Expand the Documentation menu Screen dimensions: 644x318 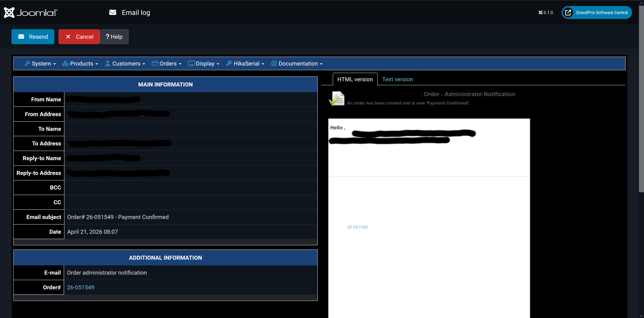(x=297, y=64)
